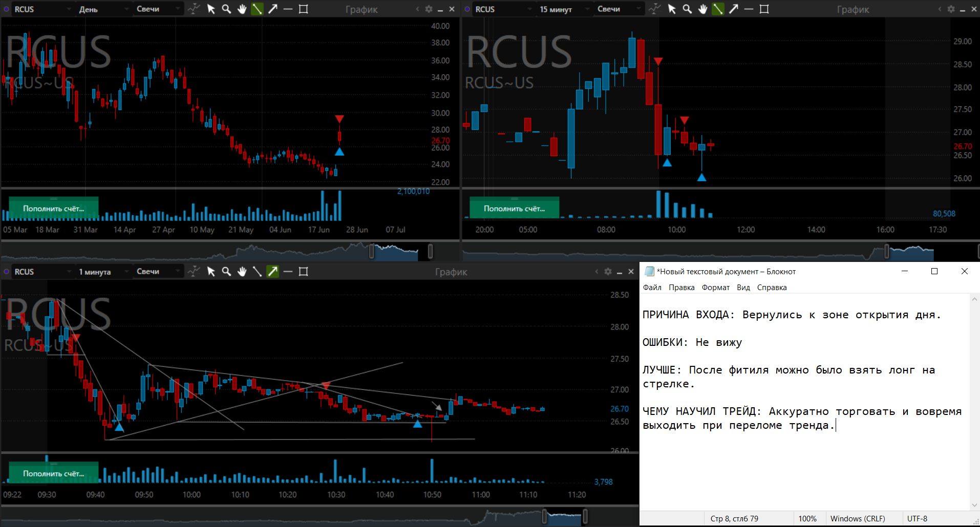The width and height of the screenshot is (980, 527).
Task: Click the link-group circle in 1 минута chart
Action: click(7, 272)
